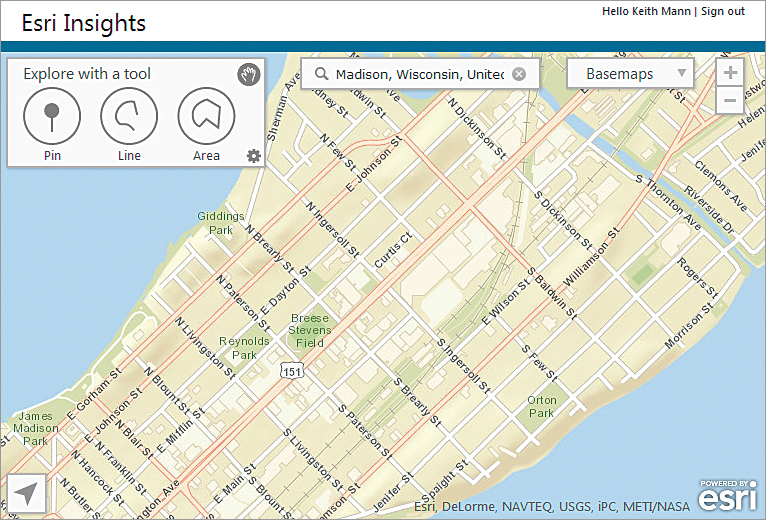Zoom out on the map
The height and width of the screenshot is (520, 766).
(730, 100)
